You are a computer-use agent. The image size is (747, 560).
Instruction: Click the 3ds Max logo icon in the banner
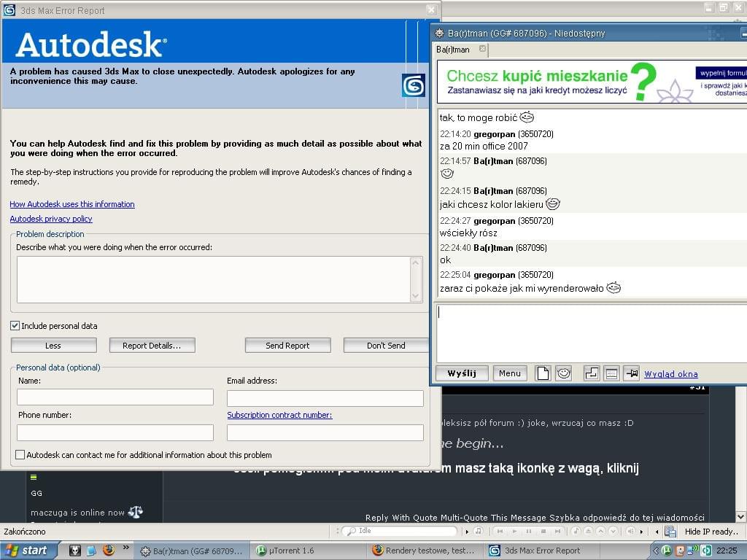(414, 85)
